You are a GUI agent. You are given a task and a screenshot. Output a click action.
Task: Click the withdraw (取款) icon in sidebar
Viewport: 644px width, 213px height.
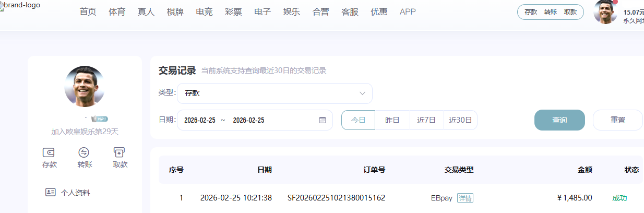(120, 152)
